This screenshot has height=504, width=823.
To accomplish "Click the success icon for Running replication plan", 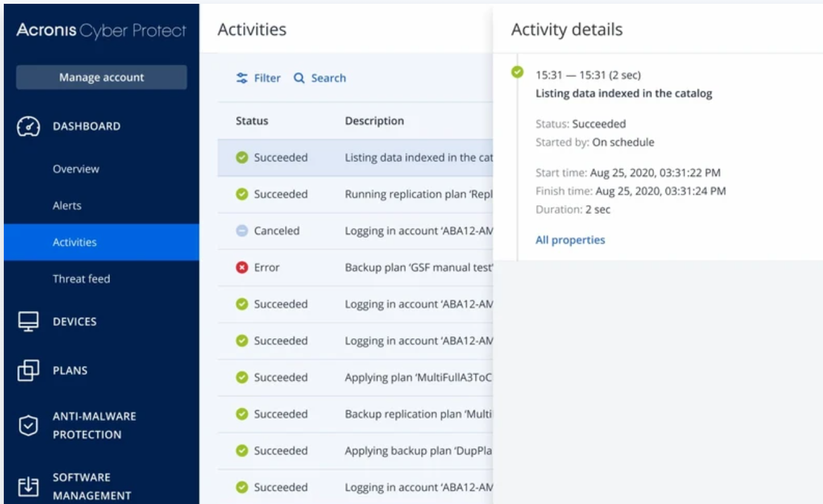I will (x=242, y=194).
